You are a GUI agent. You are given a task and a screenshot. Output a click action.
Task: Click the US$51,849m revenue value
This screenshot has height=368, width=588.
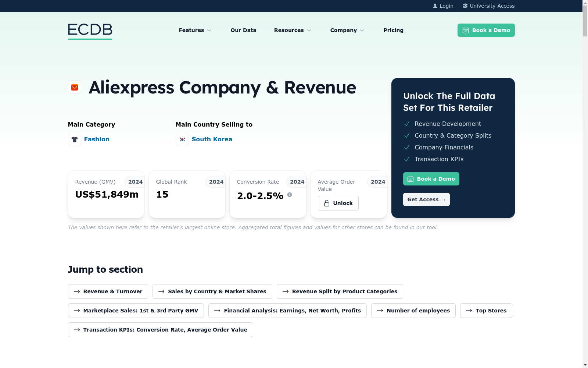click(x=107, y=194)
